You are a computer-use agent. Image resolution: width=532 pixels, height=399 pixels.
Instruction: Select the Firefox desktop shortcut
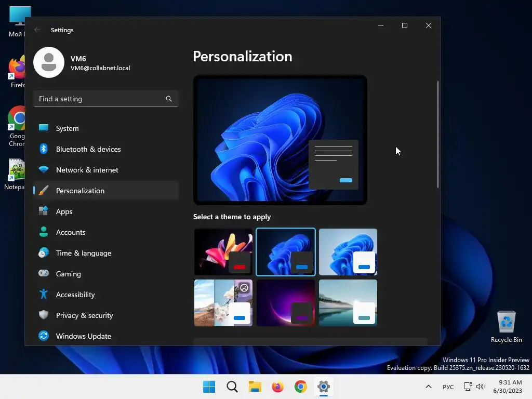click(x=17, y=72)
